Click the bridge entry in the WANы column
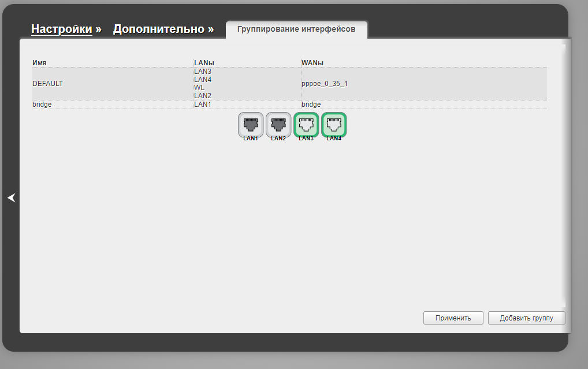588x369 pixels. (311, 105)
